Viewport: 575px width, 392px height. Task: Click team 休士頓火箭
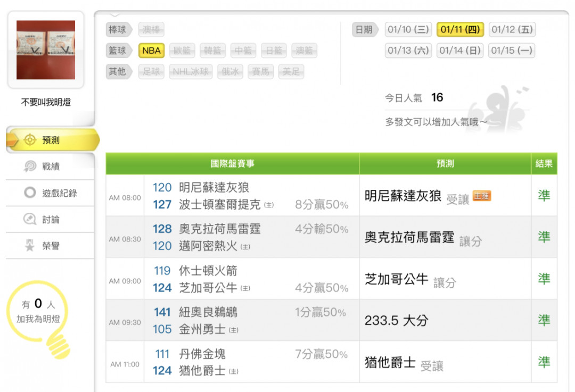208,271
